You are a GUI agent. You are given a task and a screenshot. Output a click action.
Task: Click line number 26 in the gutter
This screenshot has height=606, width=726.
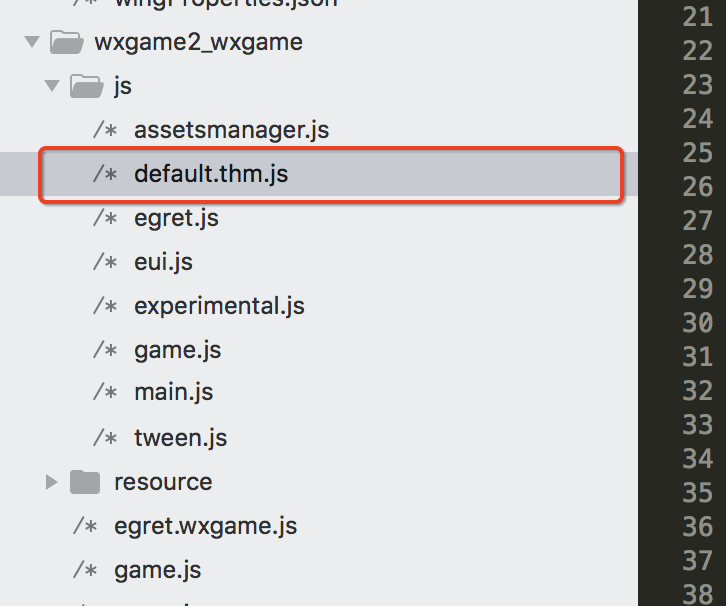click(697, 187)
